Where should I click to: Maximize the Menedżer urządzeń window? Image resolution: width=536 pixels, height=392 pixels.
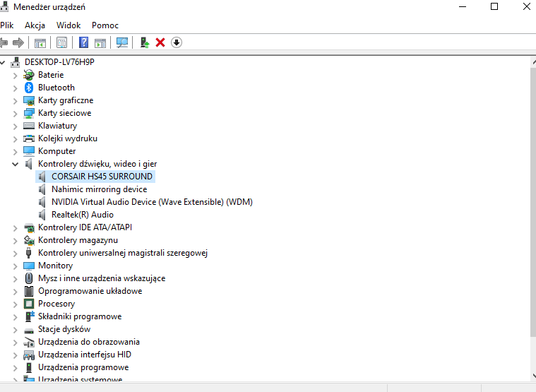(x=494, y=6)
